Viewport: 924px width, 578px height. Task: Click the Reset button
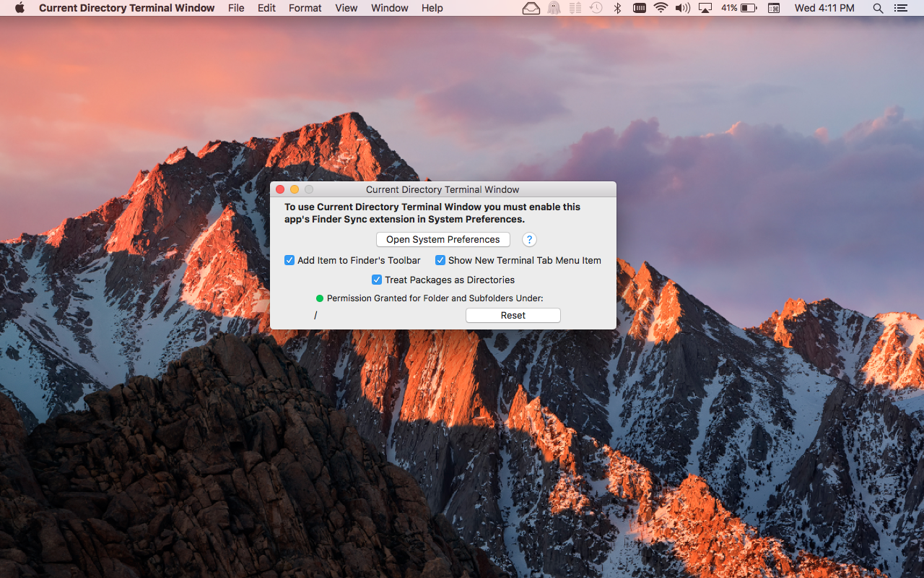pos(513,316)
